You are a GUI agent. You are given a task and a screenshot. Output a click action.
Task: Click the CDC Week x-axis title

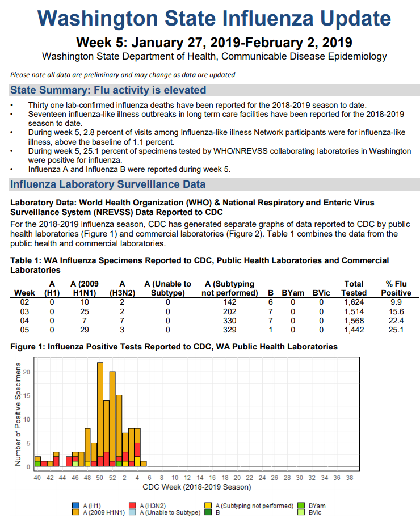tap(196, 487)
